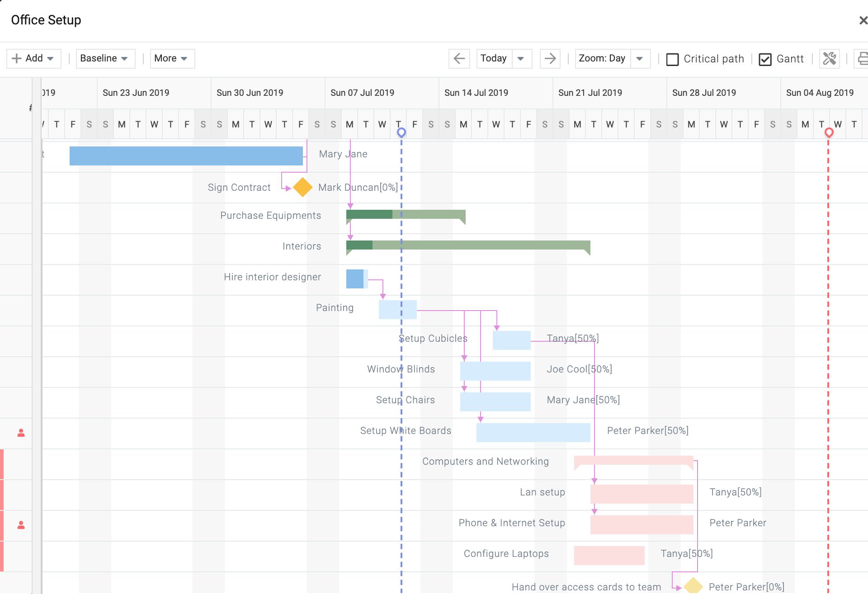Image resolution: width=868 pixels, height=594 pixels.
Task: Open the Office Setup project title menu
Action: [x=46, y=19]
